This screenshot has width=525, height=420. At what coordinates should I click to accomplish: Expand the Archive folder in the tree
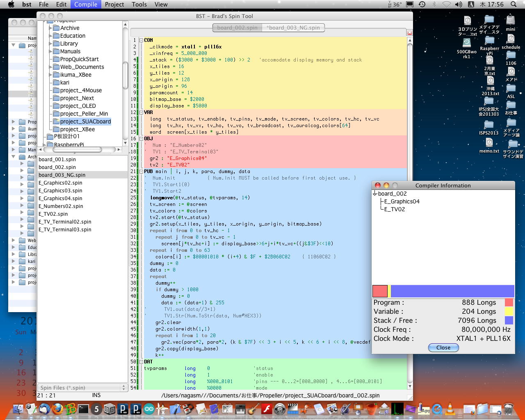tap(51, 28)
